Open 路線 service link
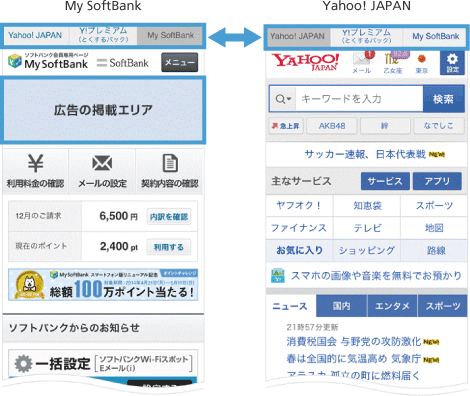470x396 pixels. tap(434, 250)
